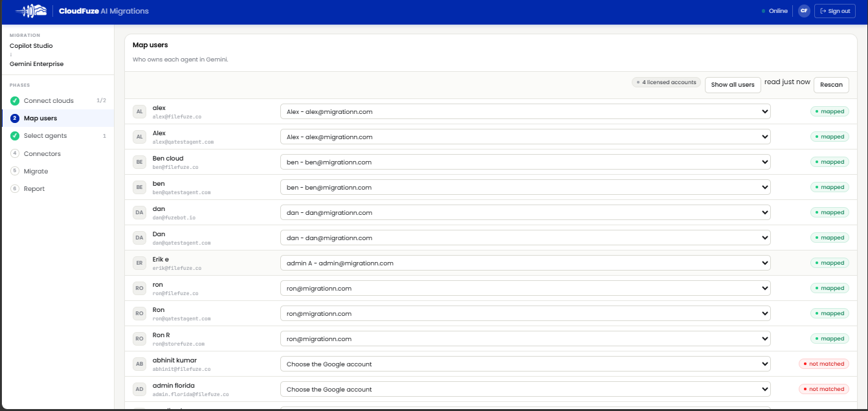Screen dimensions: 868x411
Task: Click mapped status for alex@filefuze.co
Action: click(830, 111)
